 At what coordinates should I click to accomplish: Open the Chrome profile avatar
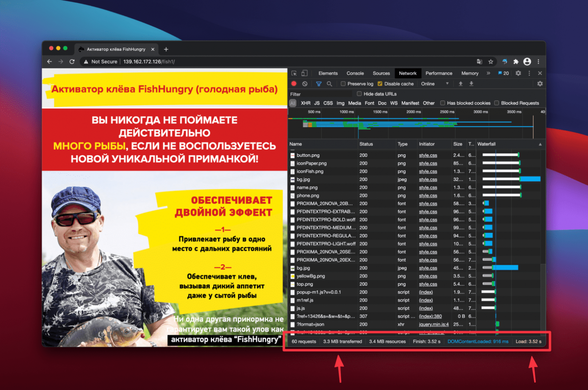pyautogui.click(x=527, y=61)
